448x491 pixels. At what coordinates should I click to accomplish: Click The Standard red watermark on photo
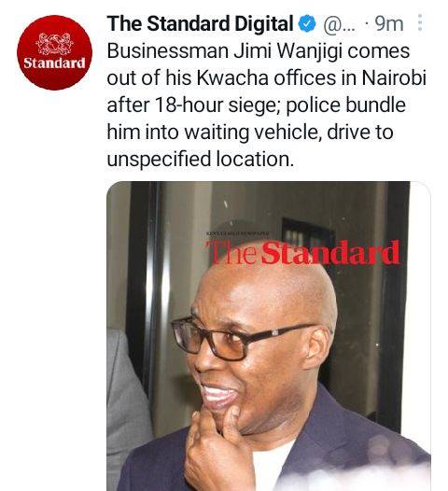pyautogui.click(x=302, y=252)
